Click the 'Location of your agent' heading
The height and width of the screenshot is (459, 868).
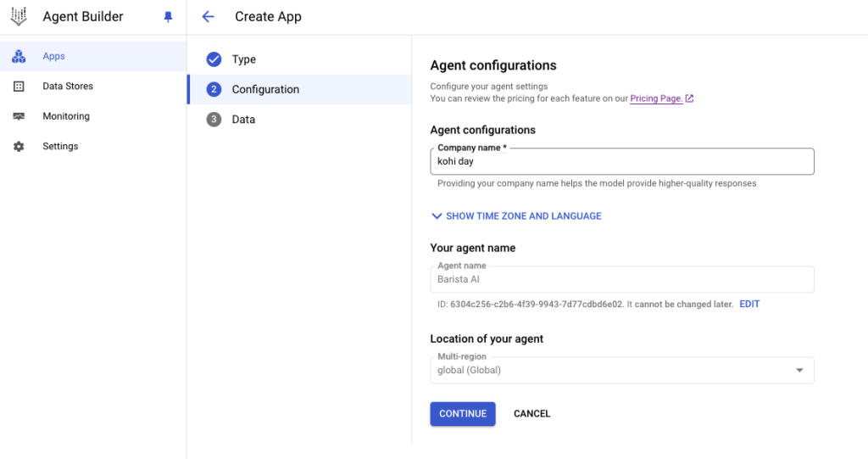[487, 339]
